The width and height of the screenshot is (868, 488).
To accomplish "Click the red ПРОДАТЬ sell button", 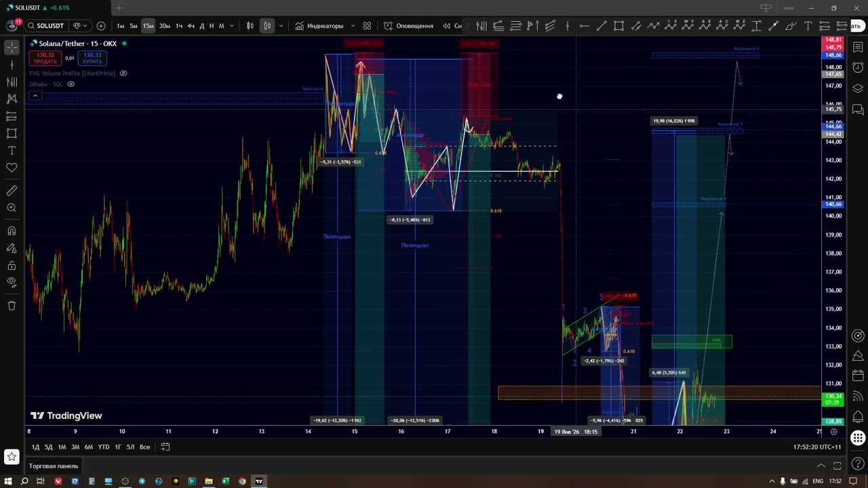I will pos(45,58).
